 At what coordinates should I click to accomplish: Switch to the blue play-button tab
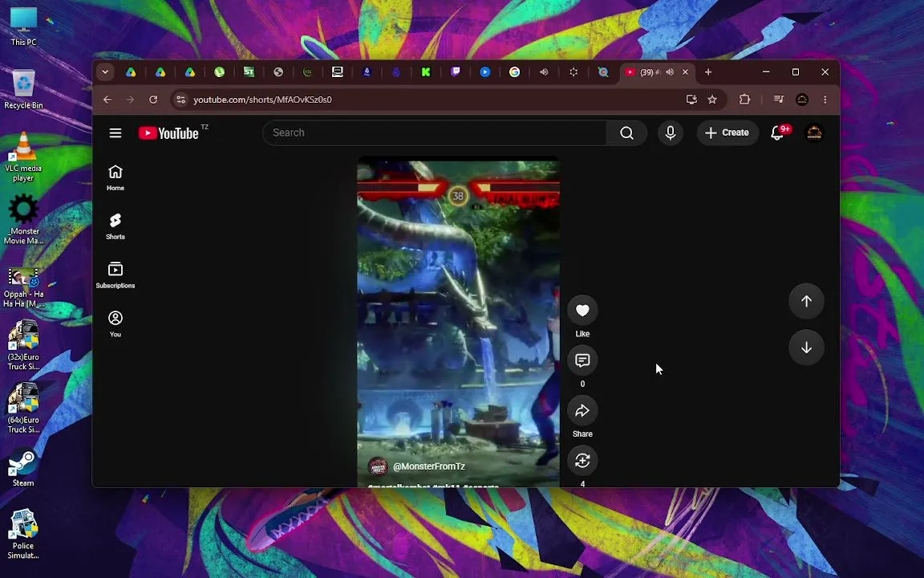[x=485, y=72]
